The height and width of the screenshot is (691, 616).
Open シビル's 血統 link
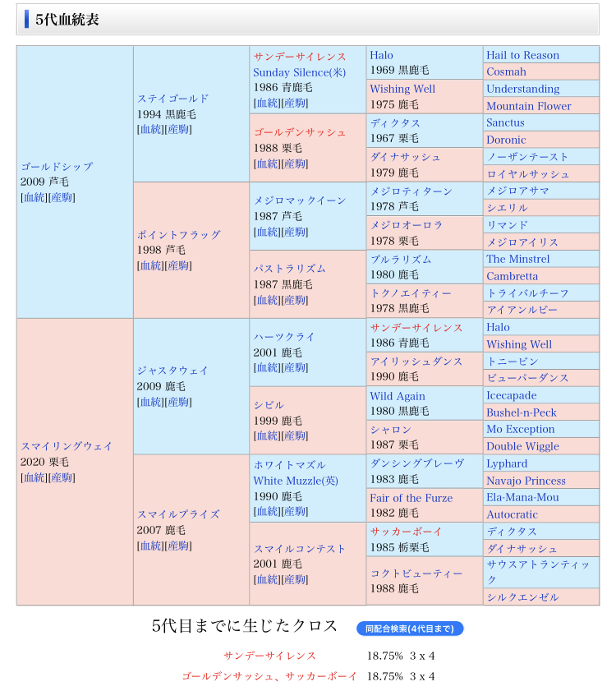click(x=267, y=435)
